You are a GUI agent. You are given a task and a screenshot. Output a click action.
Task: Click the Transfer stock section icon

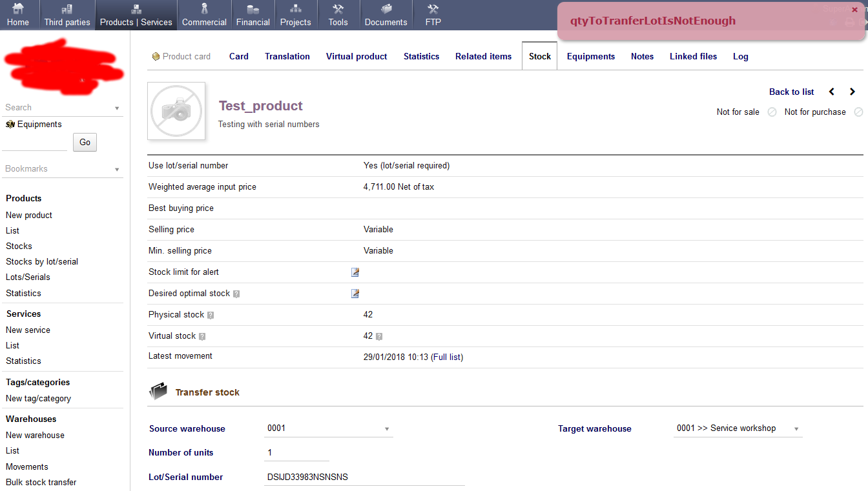coord(158,392)
